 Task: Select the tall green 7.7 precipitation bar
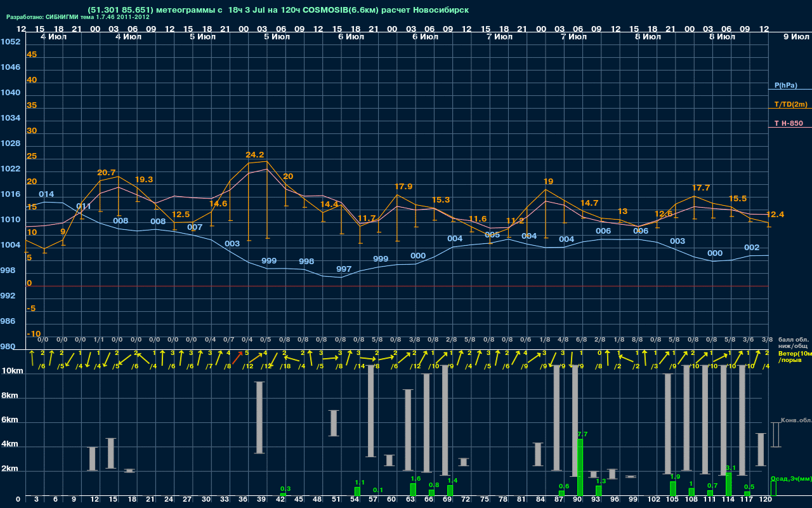580,467
